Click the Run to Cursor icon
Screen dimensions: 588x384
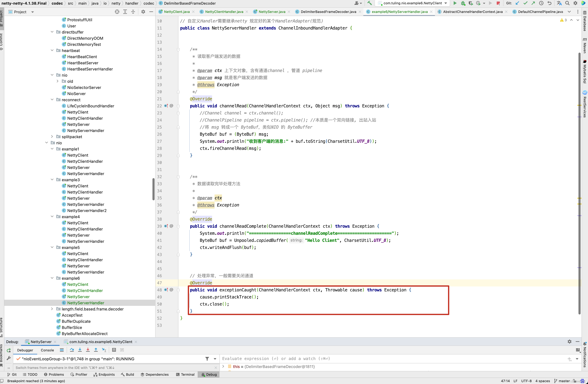(104, 350)
